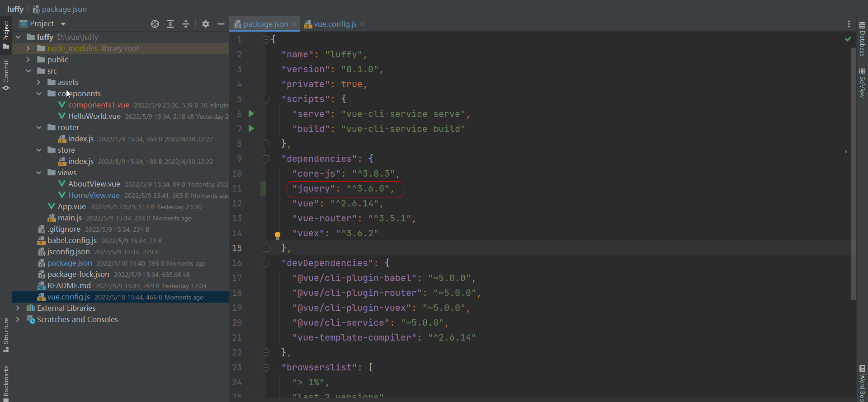
Task: Open the Word Book tool window
Action: click(x=862, y=383)
